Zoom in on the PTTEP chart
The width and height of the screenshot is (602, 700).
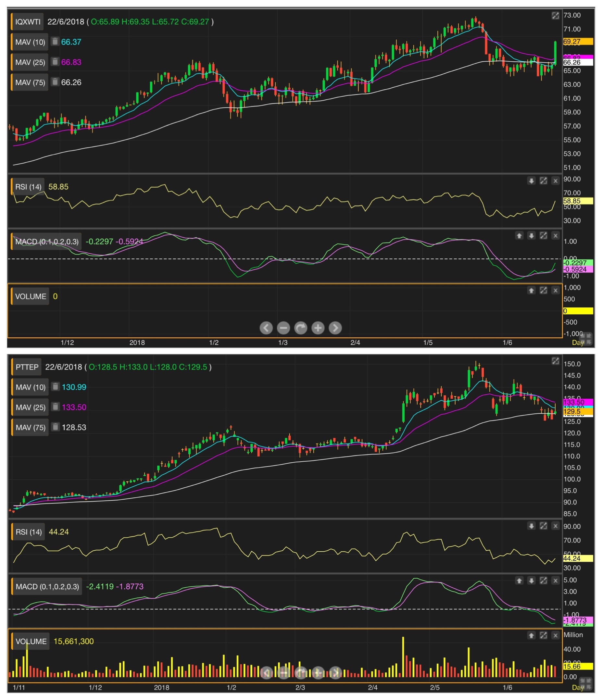point(318,673)
